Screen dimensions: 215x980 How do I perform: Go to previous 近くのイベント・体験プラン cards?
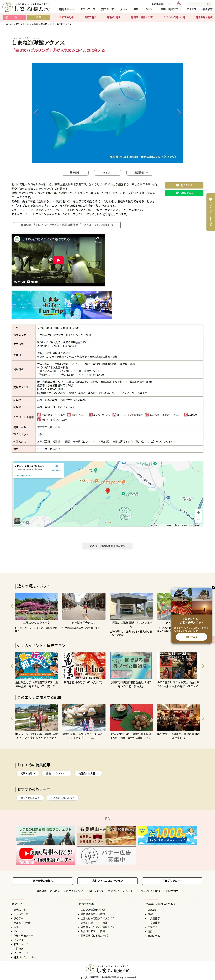point(12,666)
